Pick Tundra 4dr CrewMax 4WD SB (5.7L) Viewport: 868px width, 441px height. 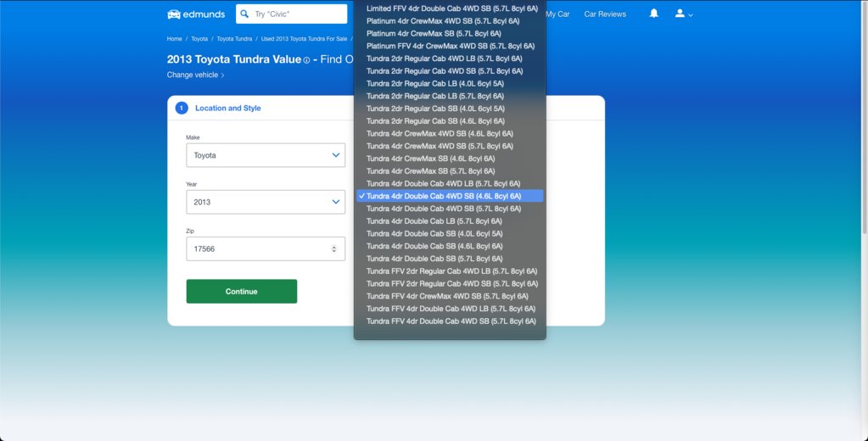[450, 146]
